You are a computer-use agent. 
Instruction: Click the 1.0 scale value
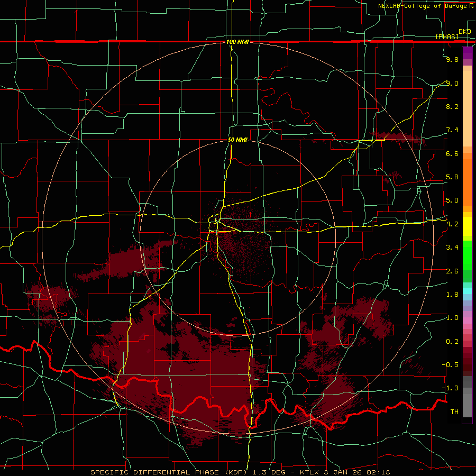[x=452, y=318]
